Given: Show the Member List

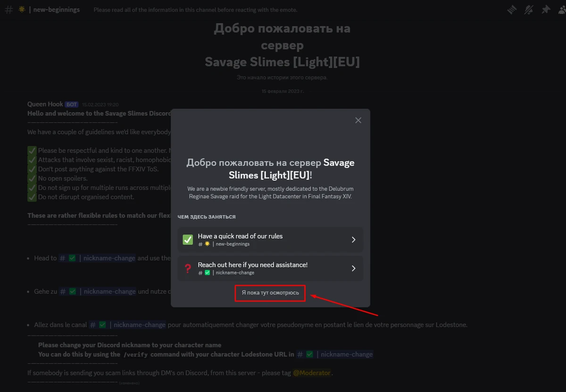Looking at the screenshot, I should click(x=562, y=9).
